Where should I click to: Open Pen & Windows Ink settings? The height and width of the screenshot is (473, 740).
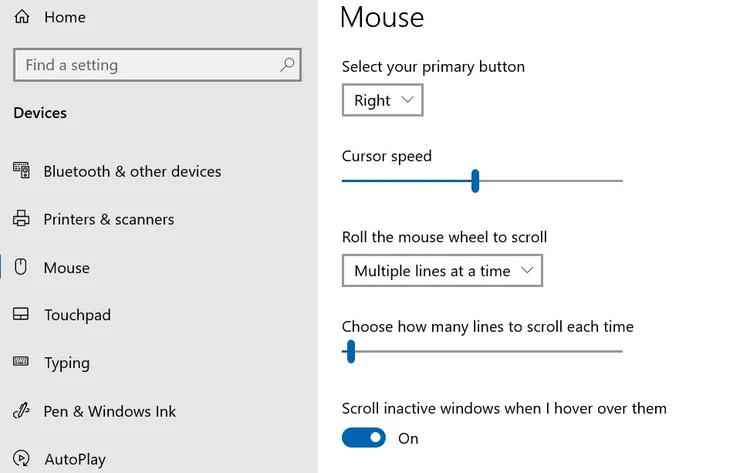[110, 411]
